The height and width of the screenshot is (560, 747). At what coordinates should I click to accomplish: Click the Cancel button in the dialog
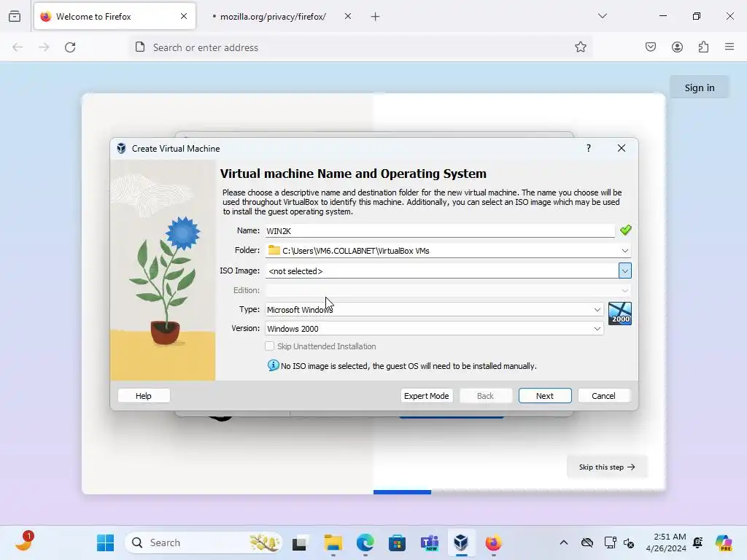[603, 396]
